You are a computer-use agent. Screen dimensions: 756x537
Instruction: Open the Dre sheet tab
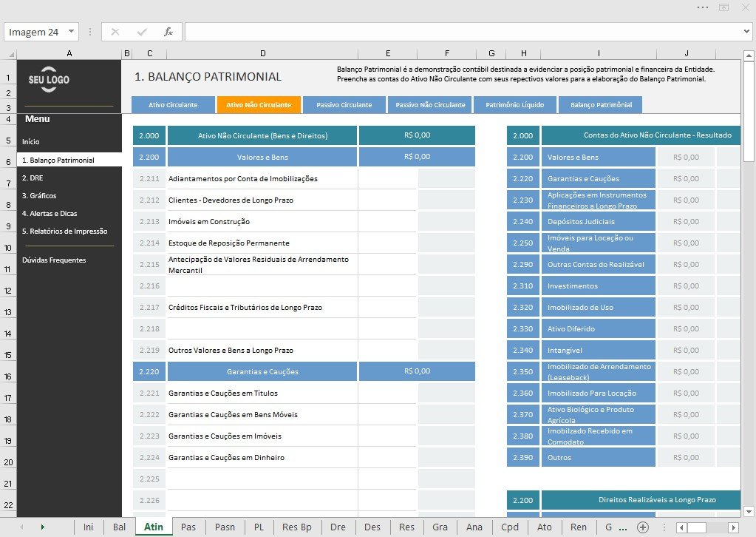tap(338, 527)
